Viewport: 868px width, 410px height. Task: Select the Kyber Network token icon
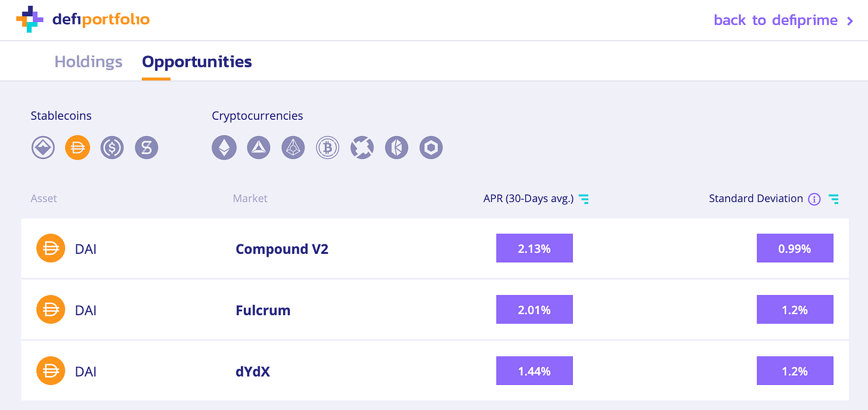[396, 147]
